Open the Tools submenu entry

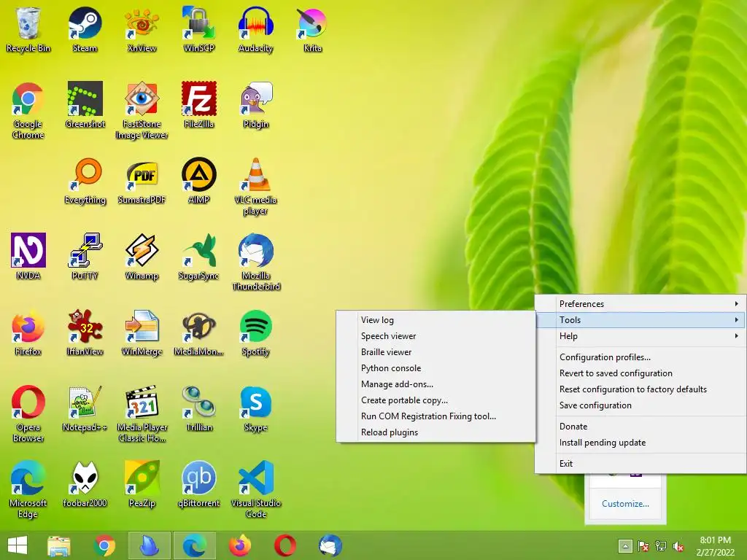640,320
